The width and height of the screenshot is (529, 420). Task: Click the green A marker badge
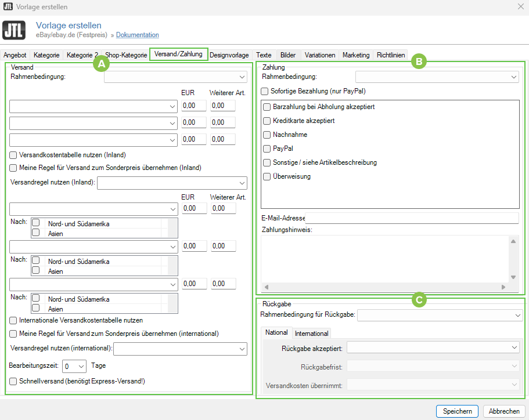pos(102,64)
